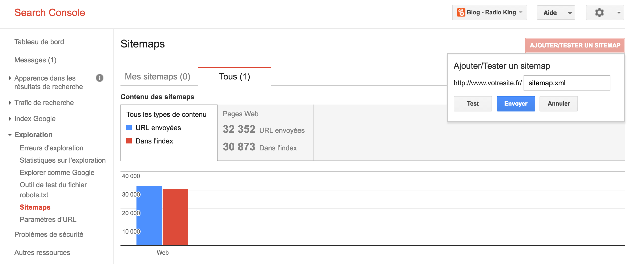The height and width of the screenshot is (264, 644).
Task: Open the Blog - Radio King property dropdown
Action: tap(489, 13)
